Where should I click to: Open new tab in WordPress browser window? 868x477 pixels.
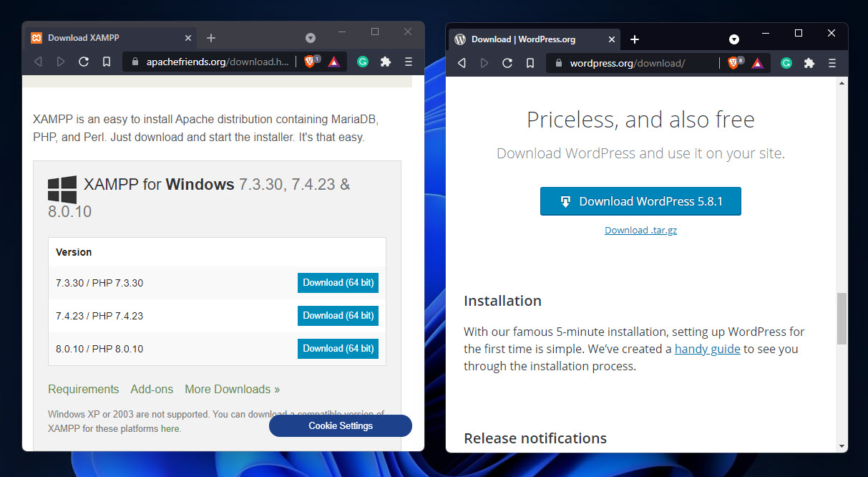point(634,39)
